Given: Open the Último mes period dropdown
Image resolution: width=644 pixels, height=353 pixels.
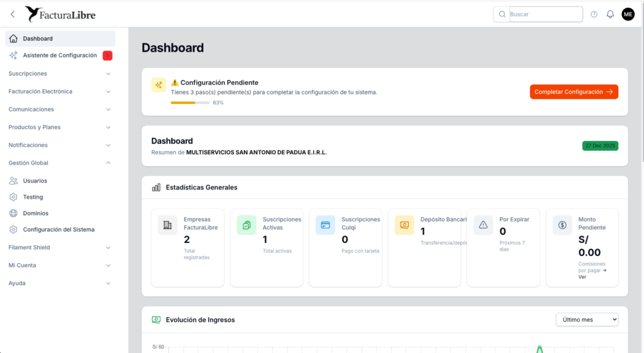Looking at the screenshot, I should click(x=587, y=320).
